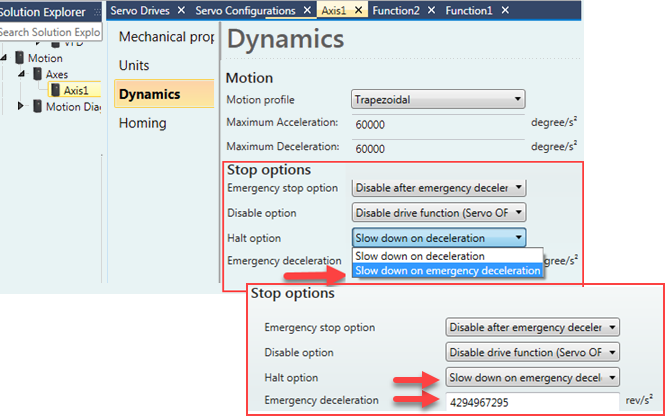Open Halt dropdown showing 'Slow down on emergency decel'
The width and height of the screenshot is (665, 416).
pyautogui.click(x=532, y=377)
